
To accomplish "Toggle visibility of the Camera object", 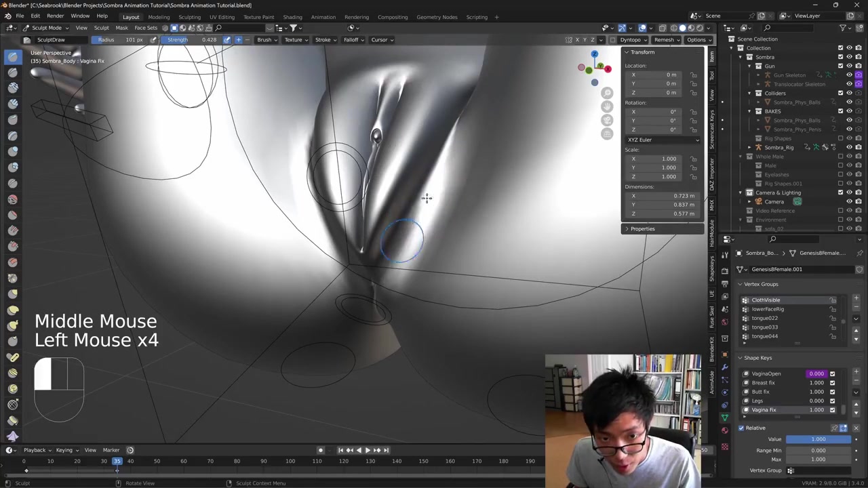I will (x=849, y=201).
